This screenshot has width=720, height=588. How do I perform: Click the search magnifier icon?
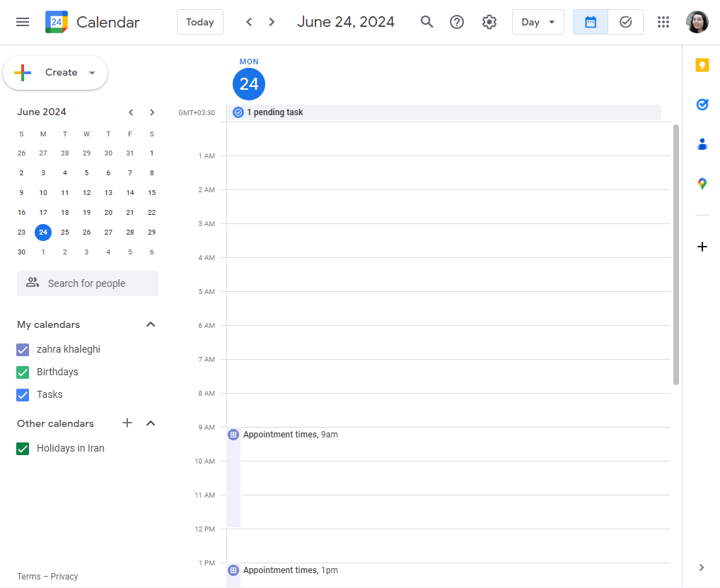[x=426, y=22]
